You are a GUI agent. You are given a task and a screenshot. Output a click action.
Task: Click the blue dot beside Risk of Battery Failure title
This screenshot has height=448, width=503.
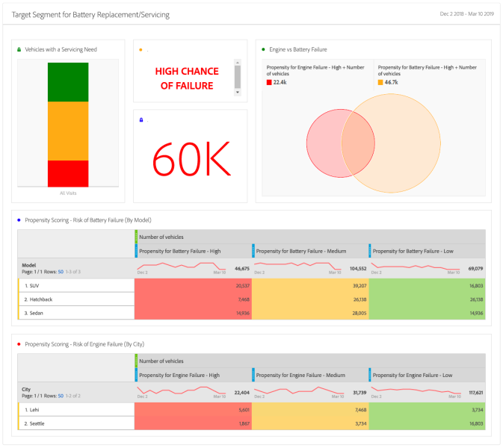(19, 220)
